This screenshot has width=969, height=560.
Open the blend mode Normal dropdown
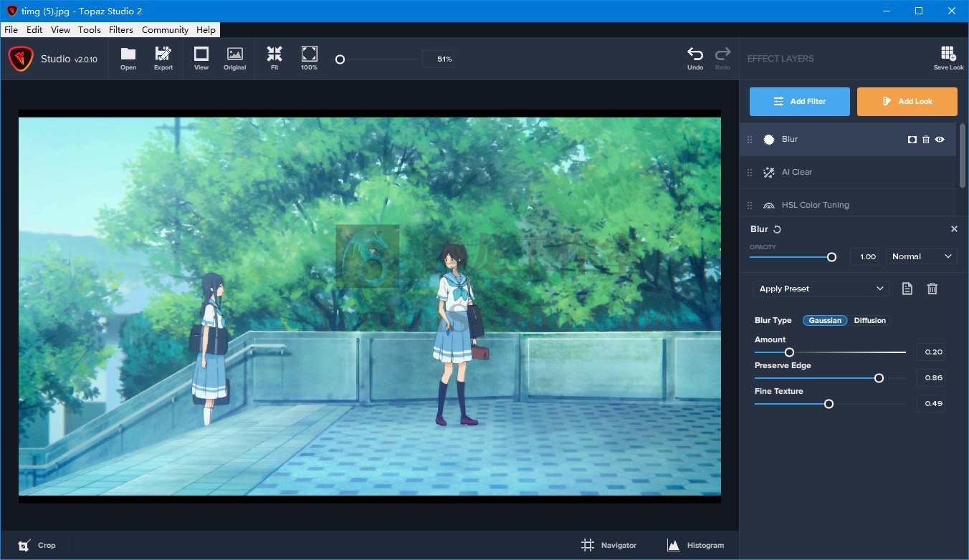(921, 256)
